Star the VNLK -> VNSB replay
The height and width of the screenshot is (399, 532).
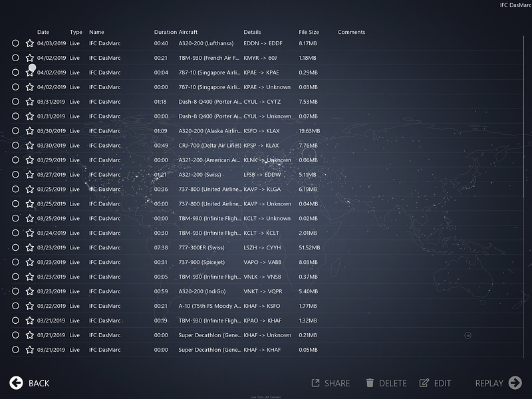coord(30,277)
